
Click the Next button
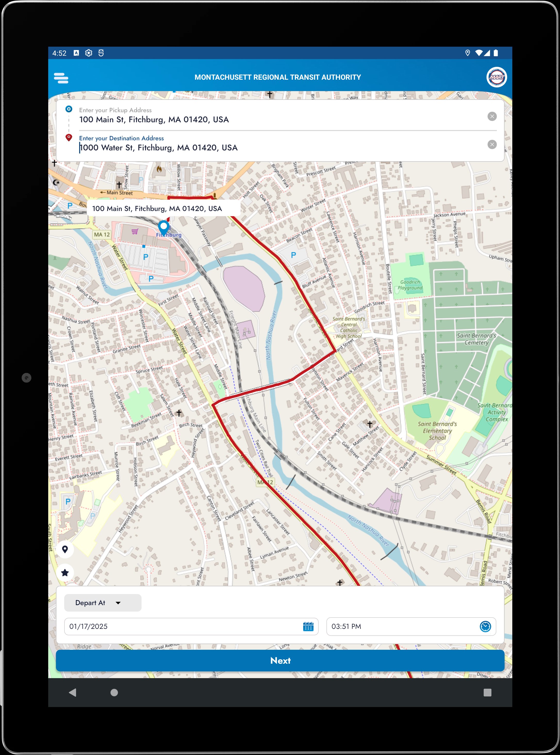(x=280, y=660)
